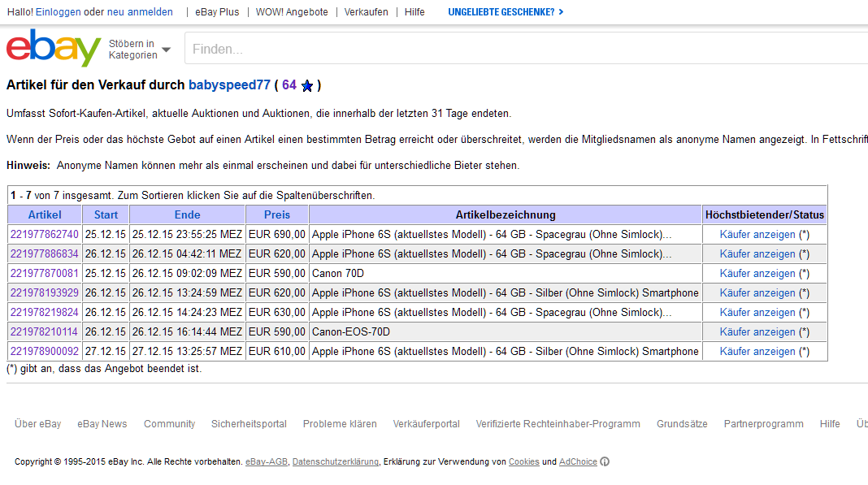Open eBay Plus in top bar
Image resolution: width=868 pixels, height=485 pixels.
tap(217, 12)
